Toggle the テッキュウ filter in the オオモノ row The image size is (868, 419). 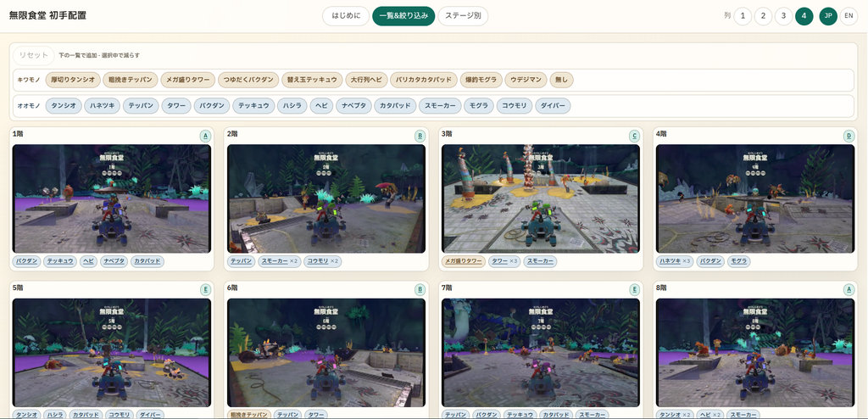[253, 106]
